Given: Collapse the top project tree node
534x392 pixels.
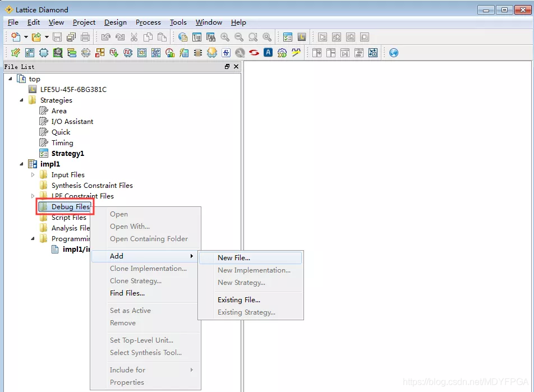Looking at the screenshot, I should point(10,79).
